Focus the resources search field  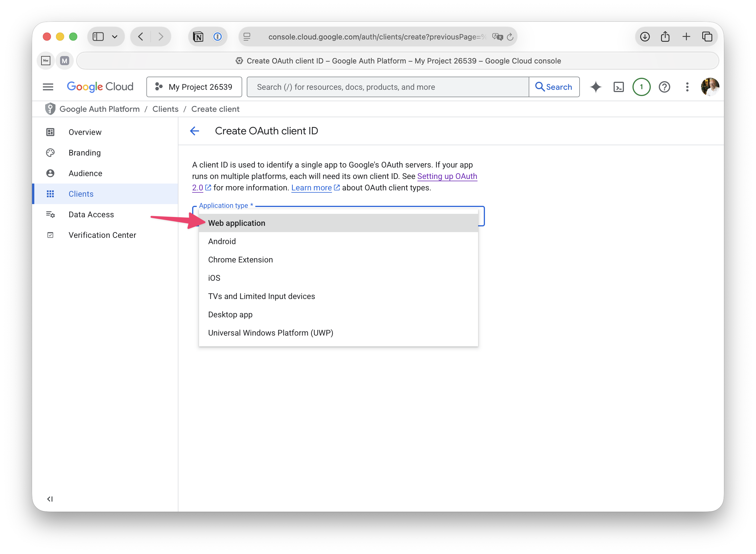[387, 87]
